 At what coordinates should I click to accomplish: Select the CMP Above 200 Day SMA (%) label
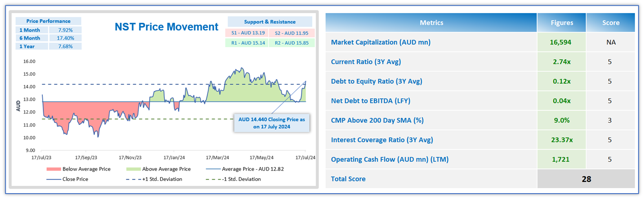click(377, 120)
